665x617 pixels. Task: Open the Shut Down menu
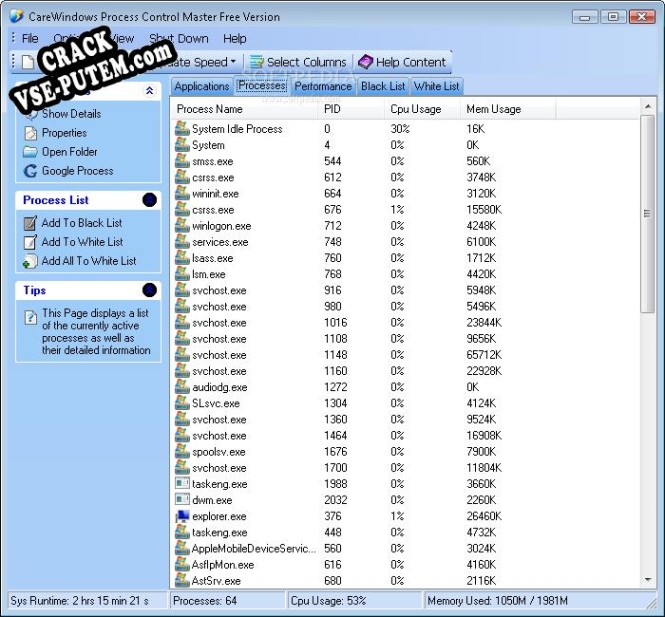click(x=179, y=39)
